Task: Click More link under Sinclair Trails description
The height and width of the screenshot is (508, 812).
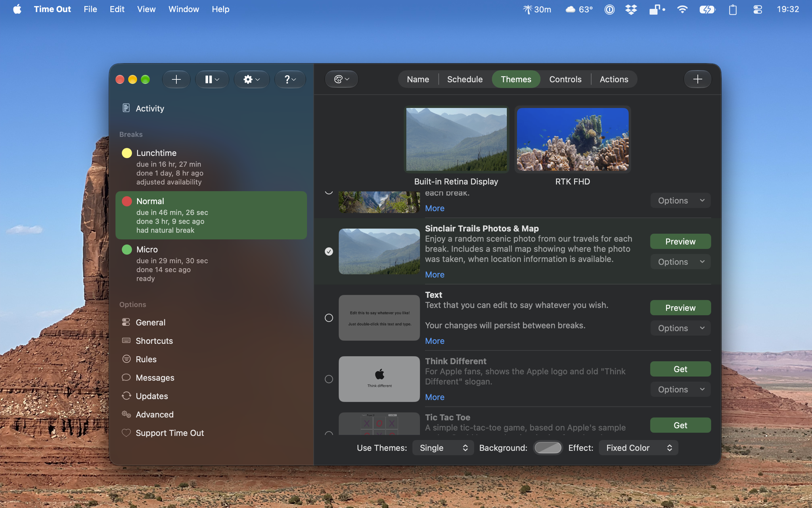Action: [435, 275]
